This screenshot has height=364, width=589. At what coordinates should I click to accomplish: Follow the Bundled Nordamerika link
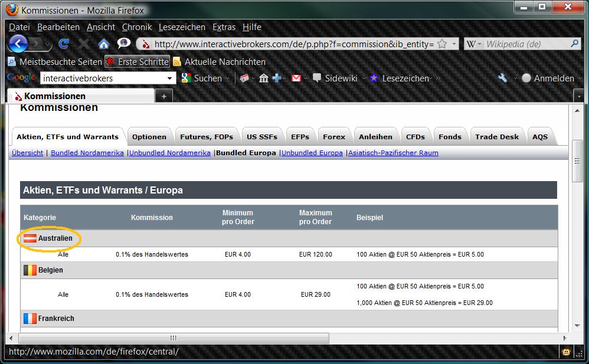87,153
